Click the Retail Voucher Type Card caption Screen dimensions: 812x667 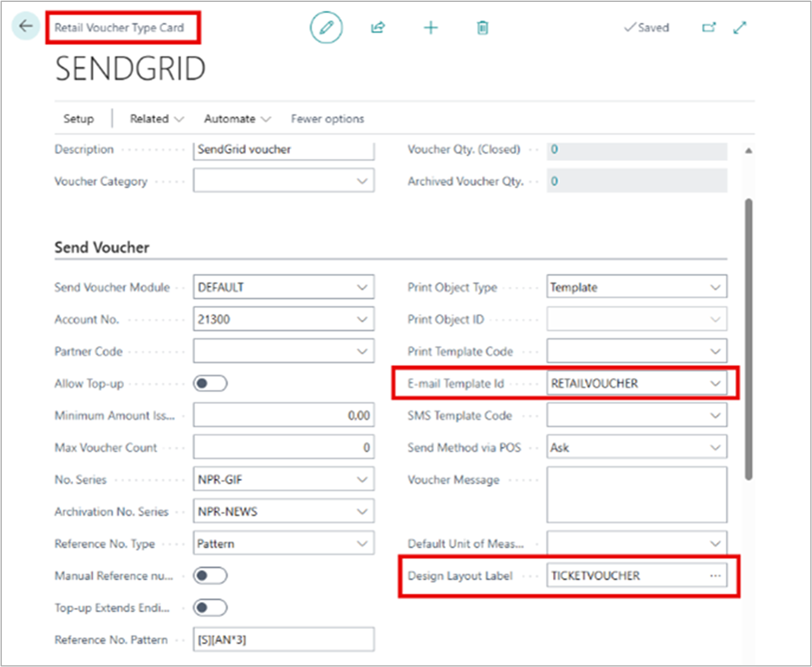coord(119,27)
